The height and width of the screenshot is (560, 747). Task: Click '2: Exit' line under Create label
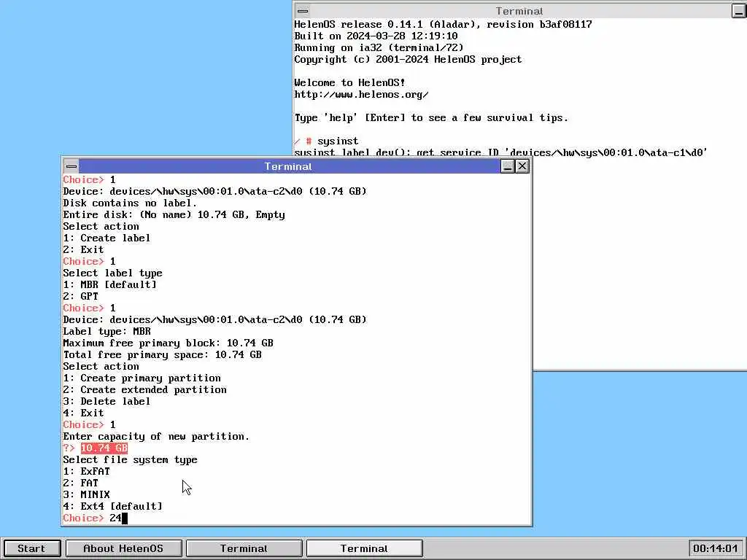[x=83, y=249]
